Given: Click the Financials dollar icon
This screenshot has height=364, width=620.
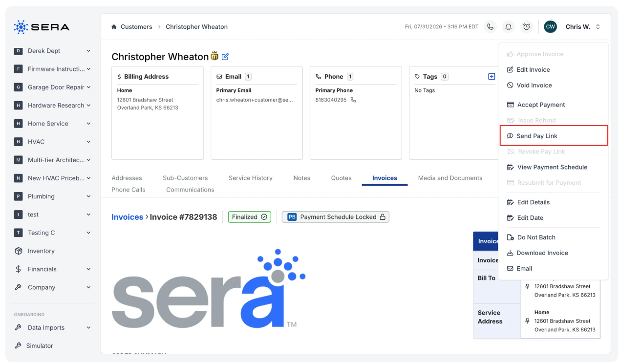Looking at the screenshot, I should [19, 269].
